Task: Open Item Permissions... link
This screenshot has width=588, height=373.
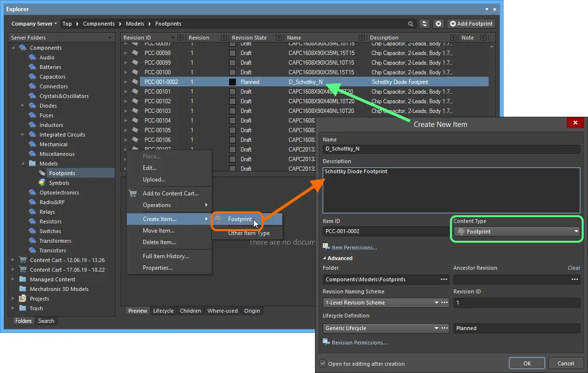Action: tap(354, 248)
